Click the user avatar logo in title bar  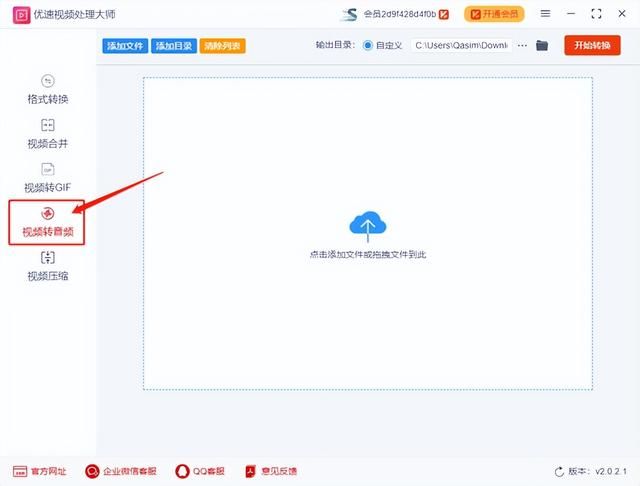(349, 15)
